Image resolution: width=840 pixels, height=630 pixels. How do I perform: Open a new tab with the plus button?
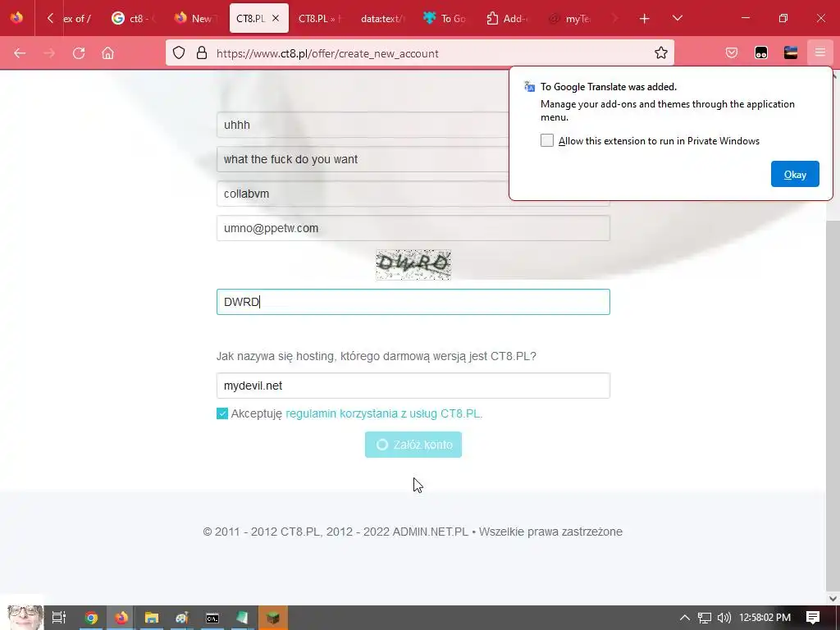point(645,18)
